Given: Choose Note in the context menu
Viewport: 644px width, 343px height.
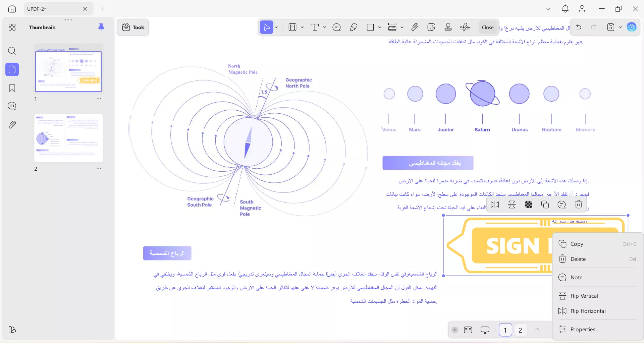Looking at the screenshot, I should [598, 278].
